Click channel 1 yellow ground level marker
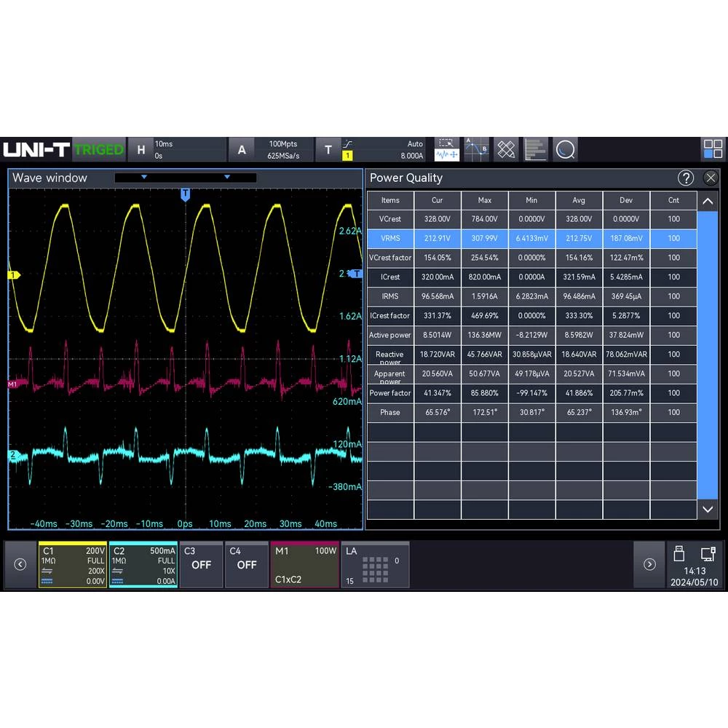 click(14, 275)
